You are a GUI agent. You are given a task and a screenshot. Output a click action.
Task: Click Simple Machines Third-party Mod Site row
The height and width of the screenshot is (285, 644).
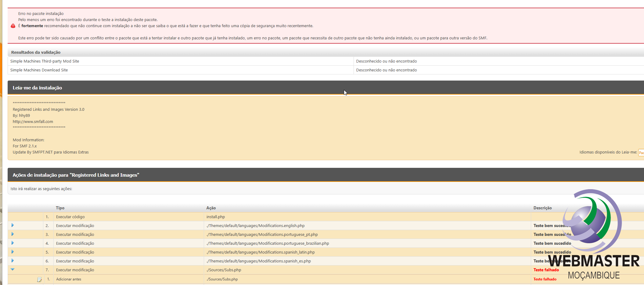coord(45,61)
